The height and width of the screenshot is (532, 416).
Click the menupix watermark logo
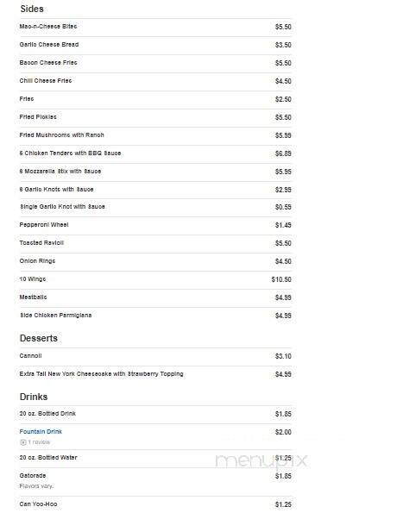coord(262,460)
